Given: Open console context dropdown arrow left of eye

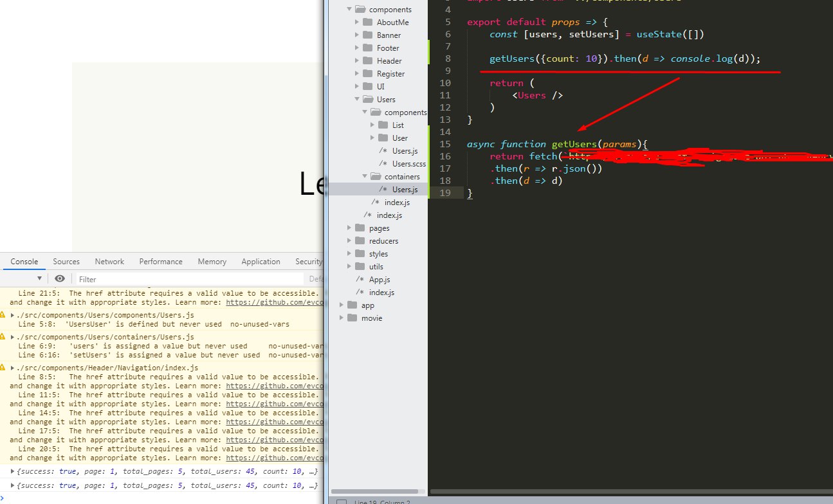Looking at the screenshot, I should (39, 278).
